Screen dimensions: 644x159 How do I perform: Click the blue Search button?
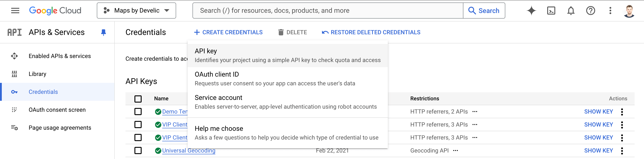(484, 11)
